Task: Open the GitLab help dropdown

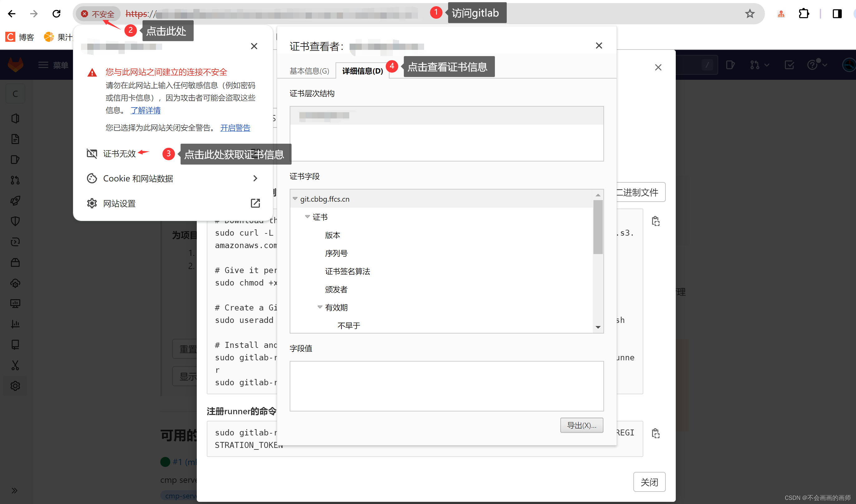Action: [x=817, y=65]
